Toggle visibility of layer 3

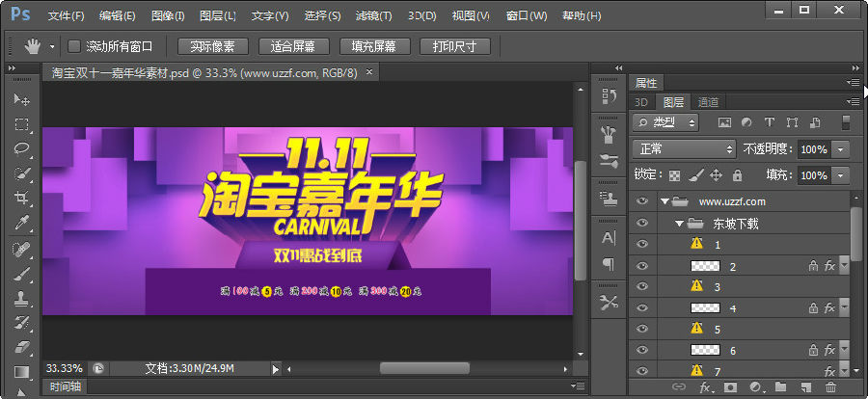(642, 286)
